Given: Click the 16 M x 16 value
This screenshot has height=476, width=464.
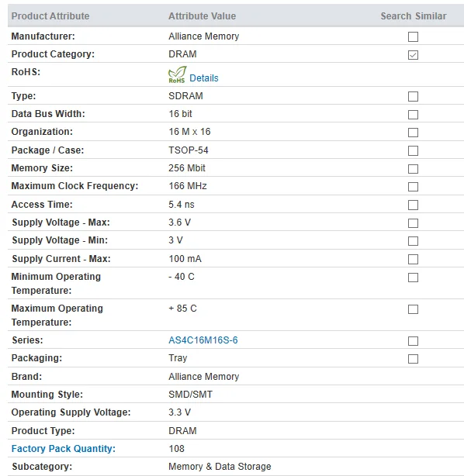Looking at the screenshot, I should pyautogui.click(x=189, y=132).
